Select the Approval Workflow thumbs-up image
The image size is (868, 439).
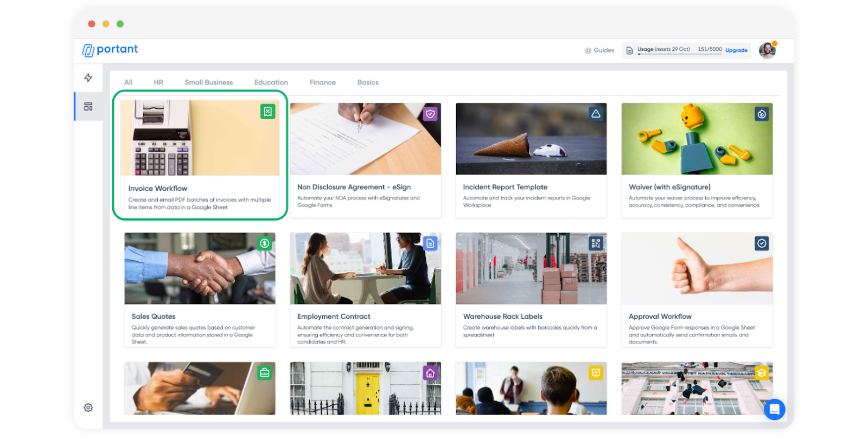coord(697,268)
